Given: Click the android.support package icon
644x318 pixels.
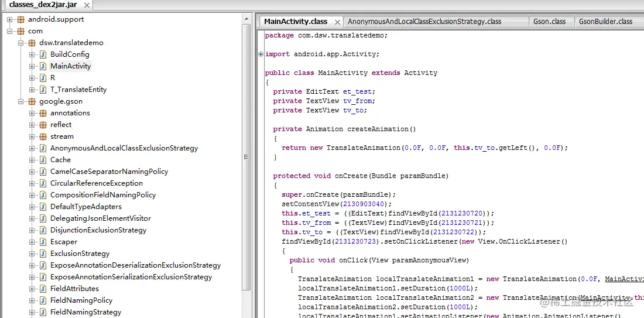Looking at the screenshot, I should click(20, 19).
